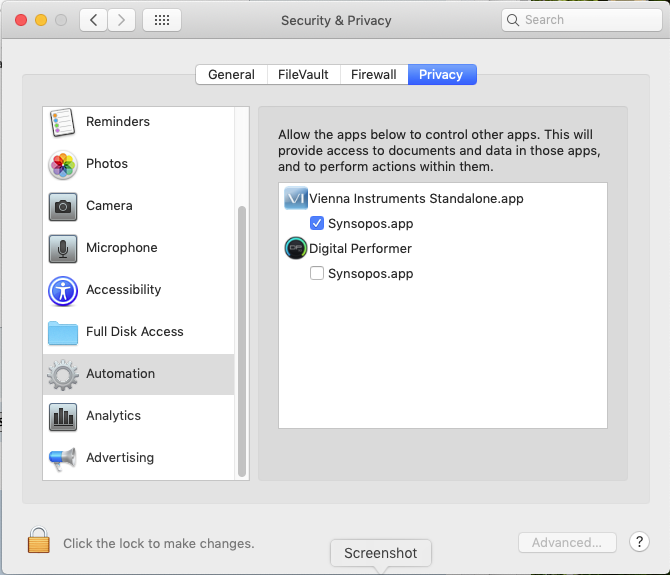Show all preferences grid icon
Image resolution: width=670 pixels, height=575 pixels.
(x=162, y=20)
